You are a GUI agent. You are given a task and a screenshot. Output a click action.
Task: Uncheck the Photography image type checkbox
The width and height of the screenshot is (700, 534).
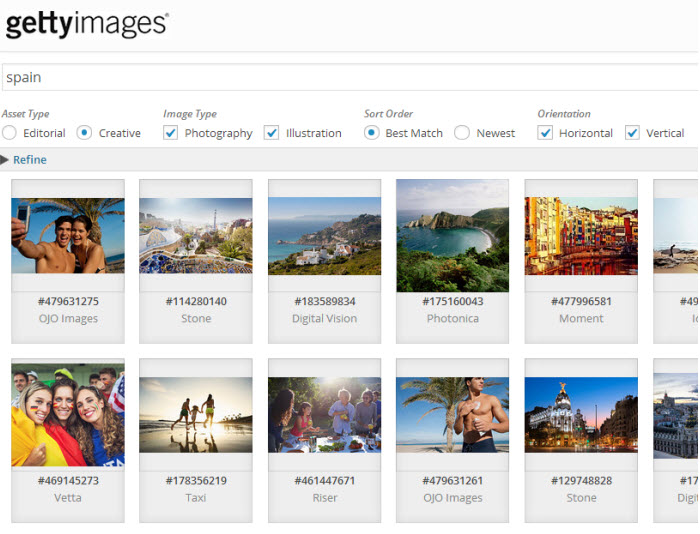point(171,133)
